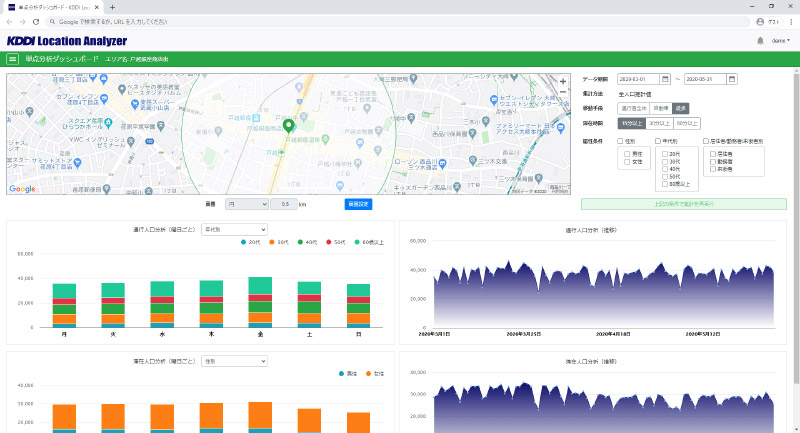
Task: Check the 居住者/勤務者/来街者別 checkbox
Action: click(706, 141)
